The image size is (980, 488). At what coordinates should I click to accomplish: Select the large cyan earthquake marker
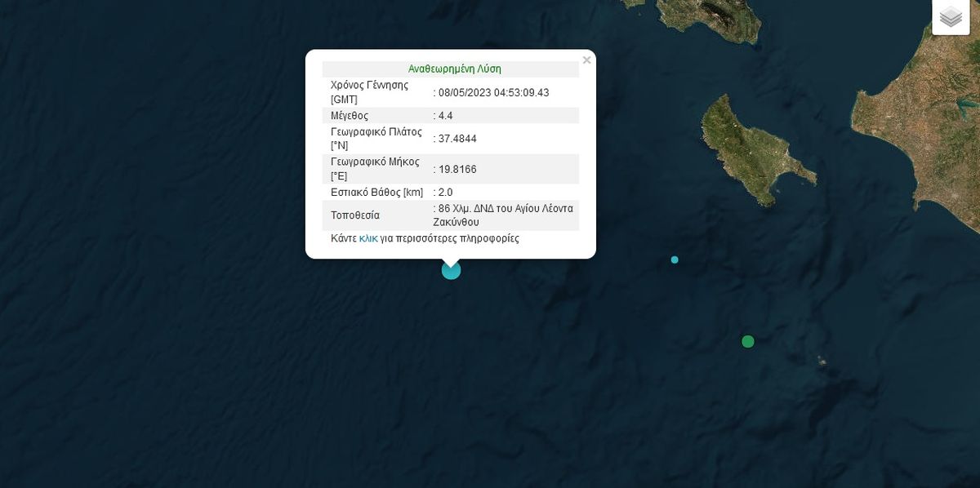[451, 270]
